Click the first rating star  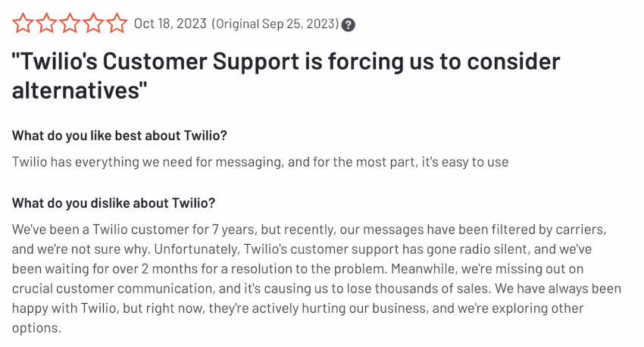(23, 23)
